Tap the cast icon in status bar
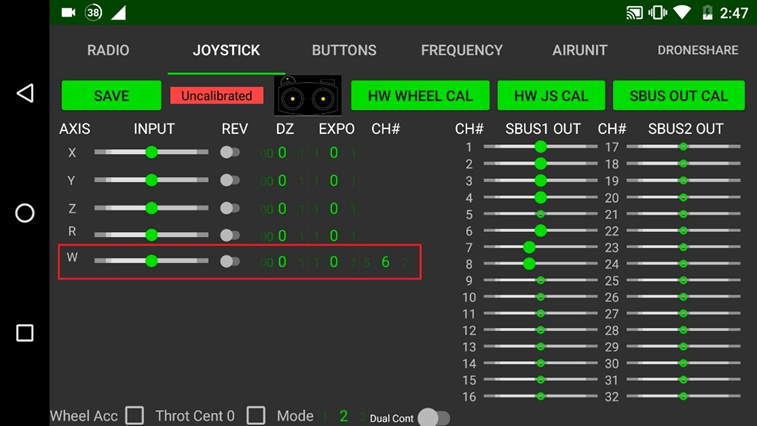The image size is (757, 426). [x=634, y=13]
